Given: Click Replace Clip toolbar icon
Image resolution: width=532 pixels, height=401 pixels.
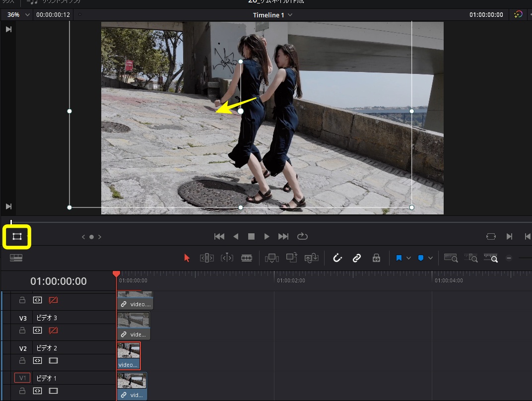Looking at the screenshot, I should tap(312, 258).
